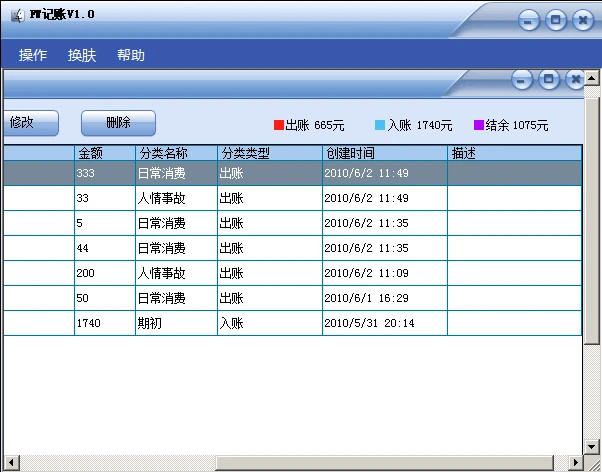Select the amount cell 44
Viewport: 602px width, 472px height.
click(105, 248)
